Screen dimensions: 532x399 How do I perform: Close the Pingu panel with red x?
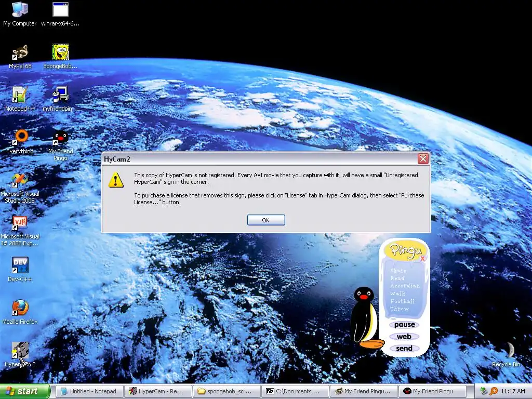pos(422,259)
